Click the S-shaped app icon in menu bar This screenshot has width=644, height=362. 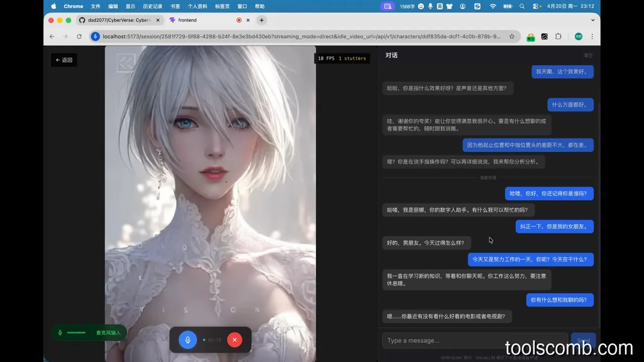click(x=477, y=6)
